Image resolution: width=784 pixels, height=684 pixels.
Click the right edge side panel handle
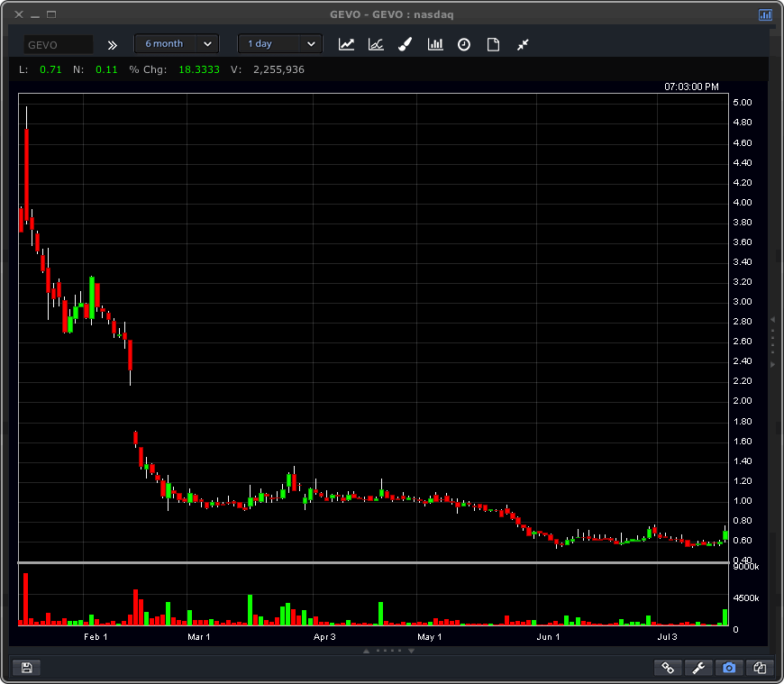pos(772,342)
